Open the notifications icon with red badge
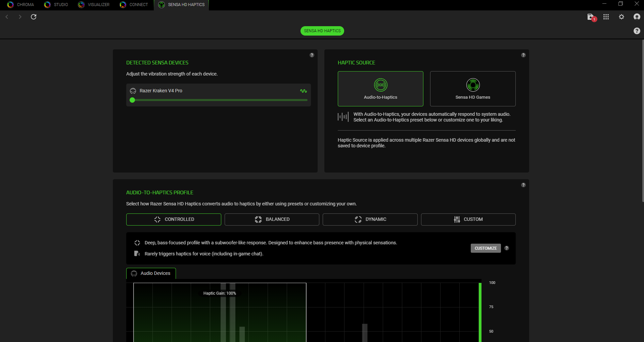This screenshot has width=644, height=342. pos(591,17)
